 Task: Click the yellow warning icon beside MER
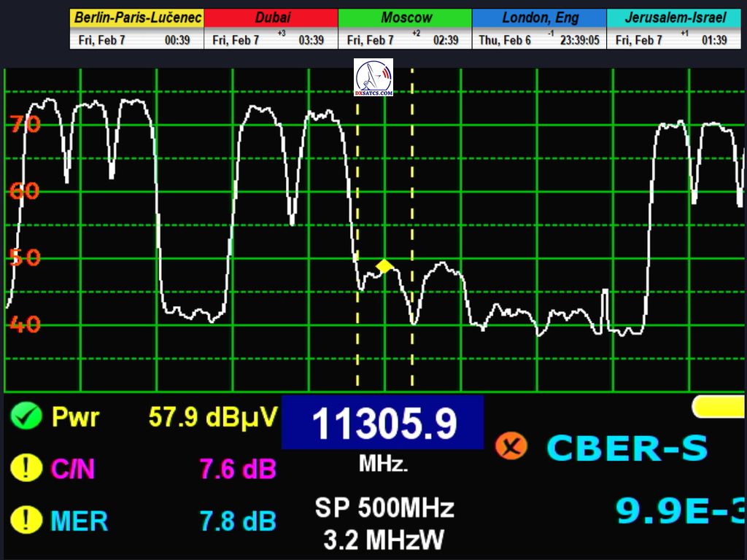tap(26, 520)
